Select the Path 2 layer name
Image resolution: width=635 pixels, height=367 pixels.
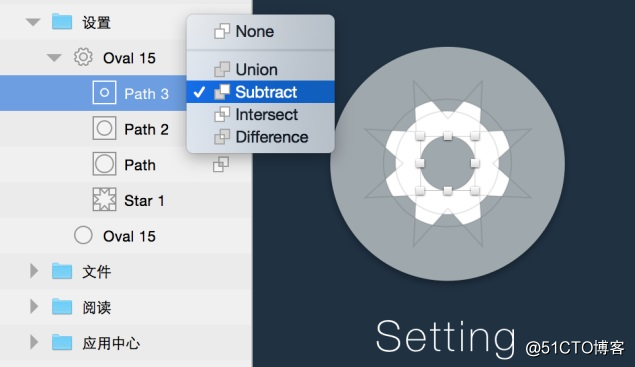[x=146, y=129]
